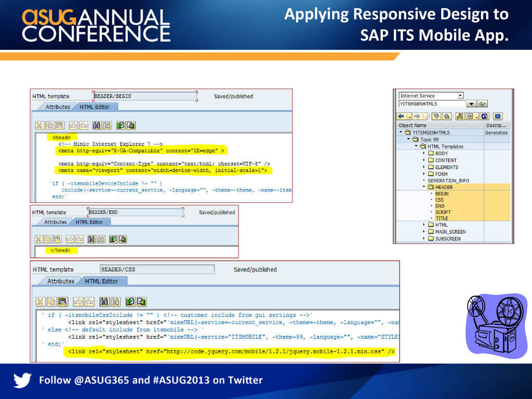Click the blue Back arrow in object navigator

pos(401,116)
